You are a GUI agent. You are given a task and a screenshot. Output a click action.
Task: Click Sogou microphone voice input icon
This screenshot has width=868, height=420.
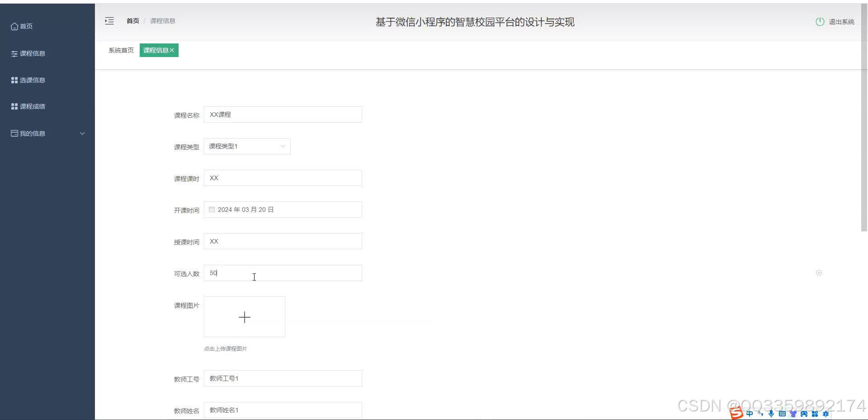coord(771,414)
